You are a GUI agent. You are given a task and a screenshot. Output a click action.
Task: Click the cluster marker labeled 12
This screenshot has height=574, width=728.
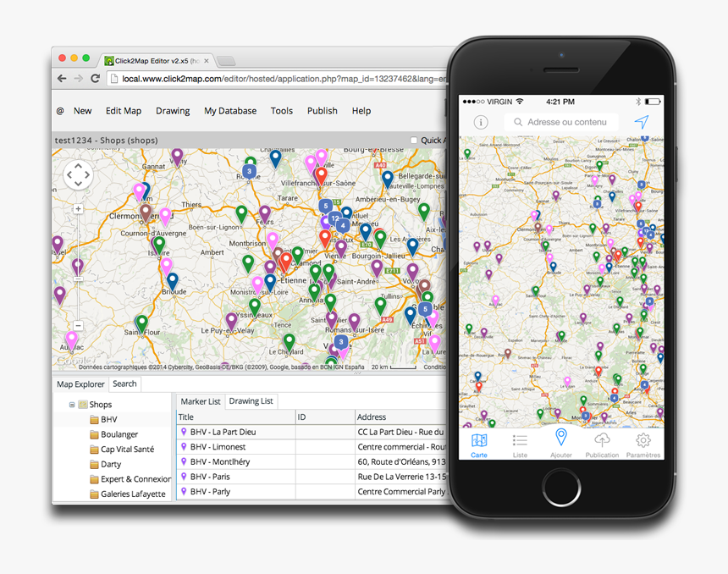point(334,218)
